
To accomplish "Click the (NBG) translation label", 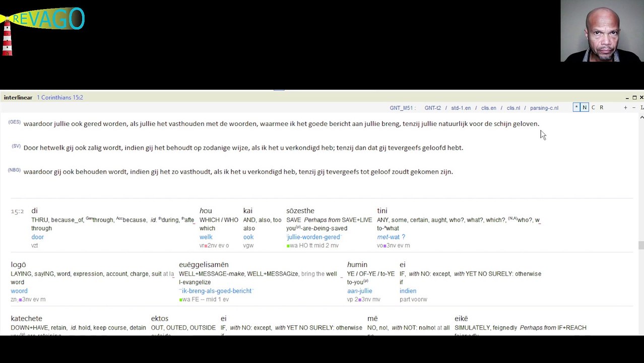I will point(14,170).
